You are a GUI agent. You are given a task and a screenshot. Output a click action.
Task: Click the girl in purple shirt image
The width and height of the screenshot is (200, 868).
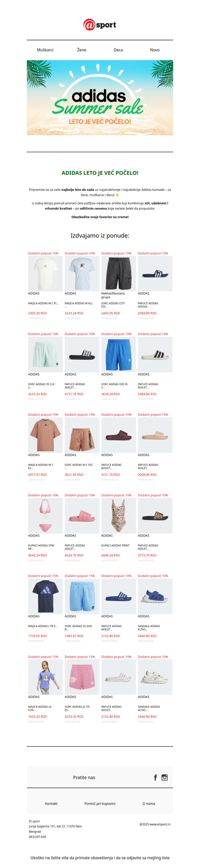coord(45,677)
